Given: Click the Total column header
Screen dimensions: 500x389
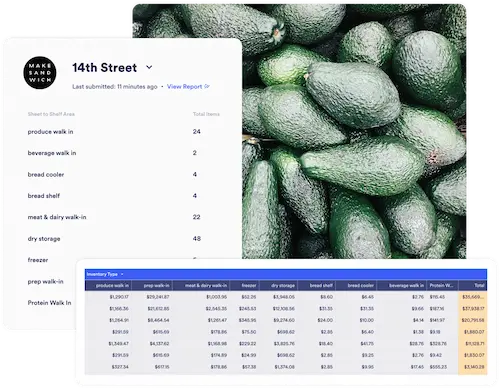Looking at the screenshot, I should 473,286.
